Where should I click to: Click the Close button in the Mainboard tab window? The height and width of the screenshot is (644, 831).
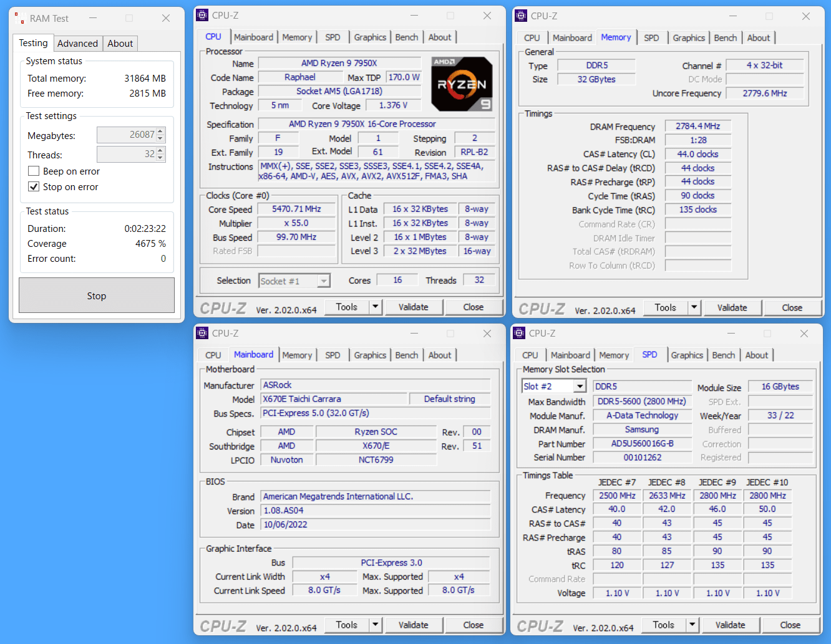click(474, 625)
